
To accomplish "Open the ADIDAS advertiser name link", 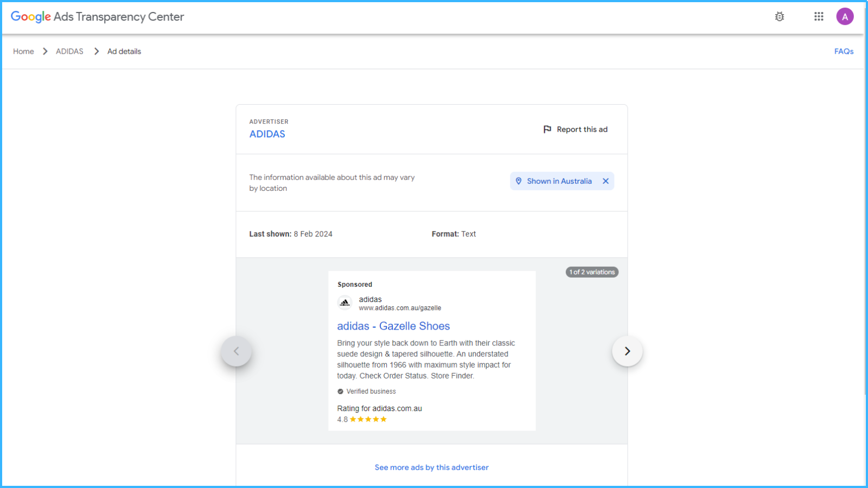I will click(267, 134).
